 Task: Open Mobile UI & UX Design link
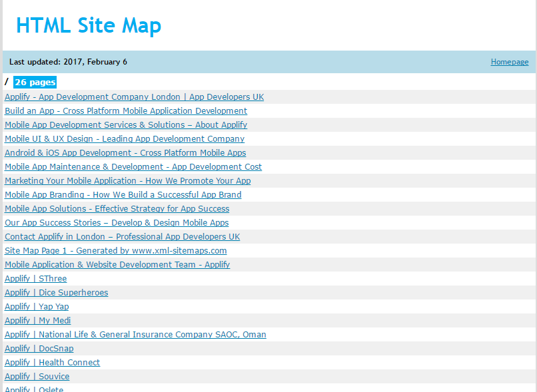(x=125, y=139)
